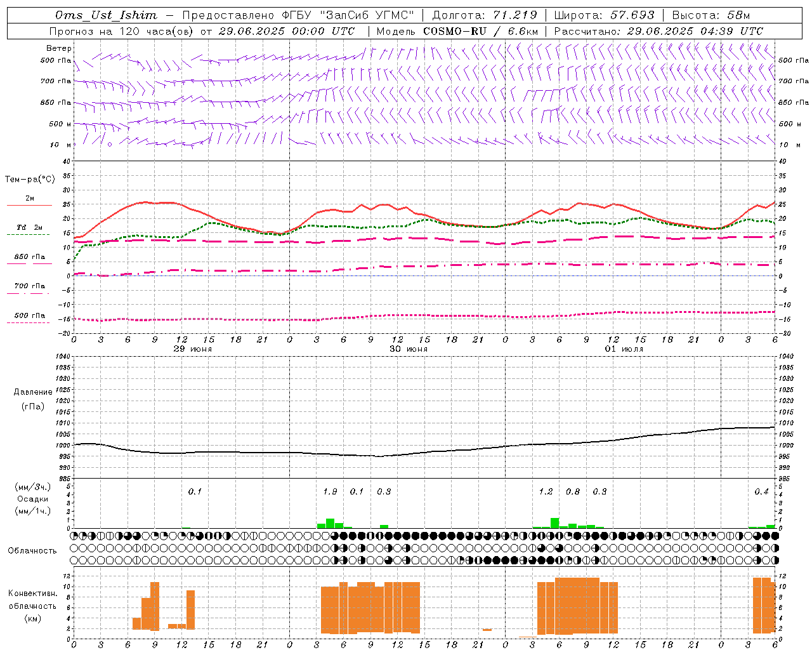Click the "(мм/3ч.)" precipitation unit label
812x650 pixels.
click(33, 487)
